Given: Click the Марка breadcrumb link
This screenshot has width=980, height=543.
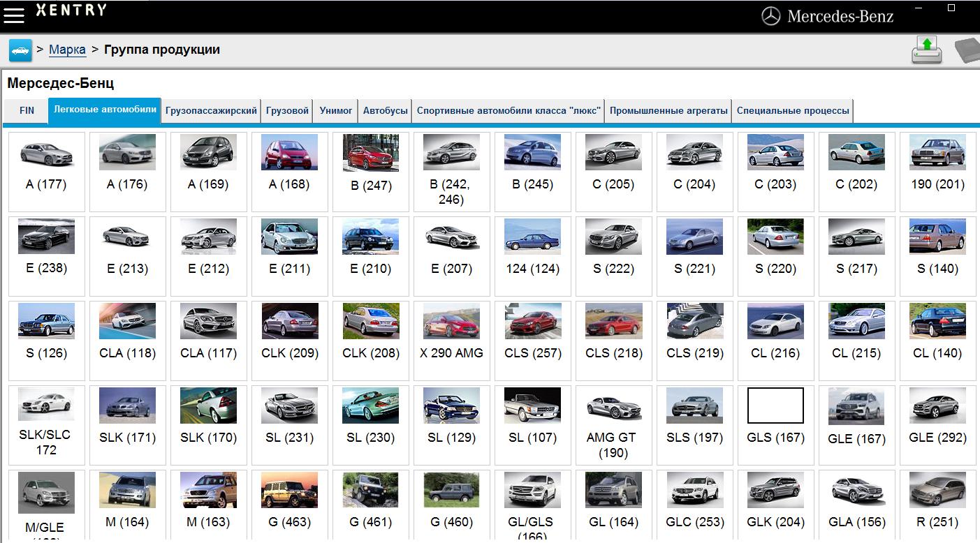Looking at the screenshot, I should tap(67, 50).
